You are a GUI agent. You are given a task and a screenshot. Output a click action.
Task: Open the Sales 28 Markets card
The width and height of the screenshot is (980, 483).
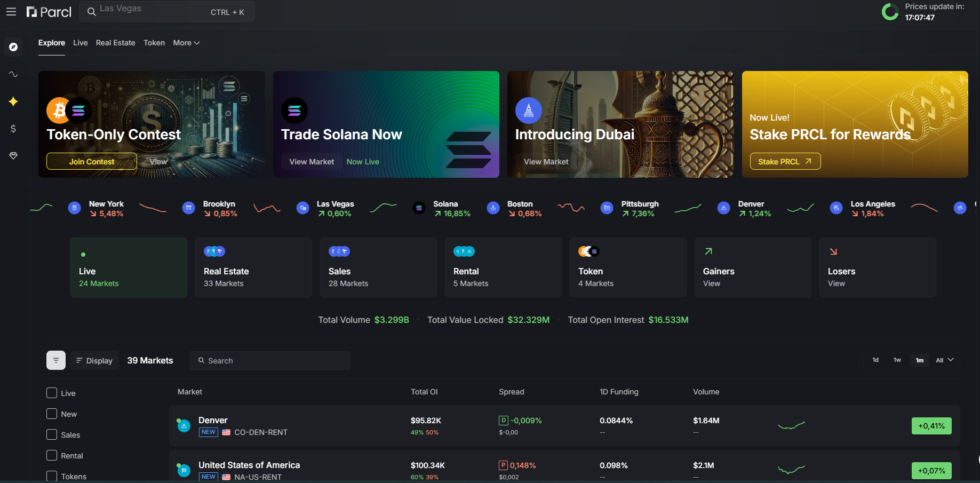(378, 267)
